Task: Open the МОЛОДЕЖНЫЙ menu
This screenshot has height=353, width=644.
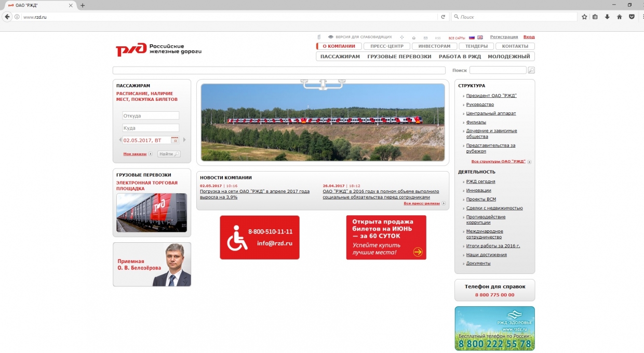Action: click(509, 57)
